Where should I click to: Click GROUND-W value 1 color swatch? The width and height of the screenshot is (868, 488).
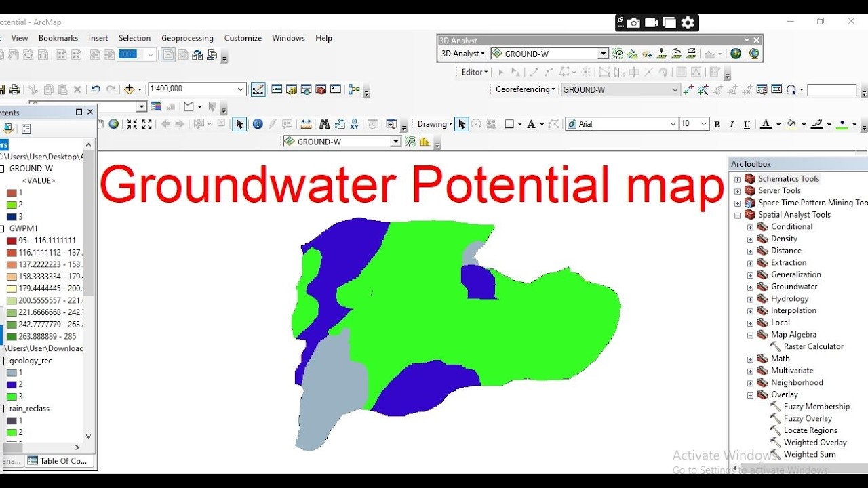[x=12, y=193]
